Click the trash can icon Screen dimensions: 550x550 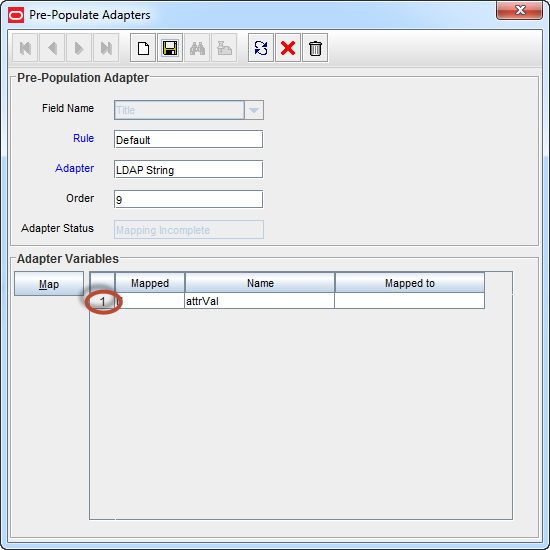(x=315, y=48)
